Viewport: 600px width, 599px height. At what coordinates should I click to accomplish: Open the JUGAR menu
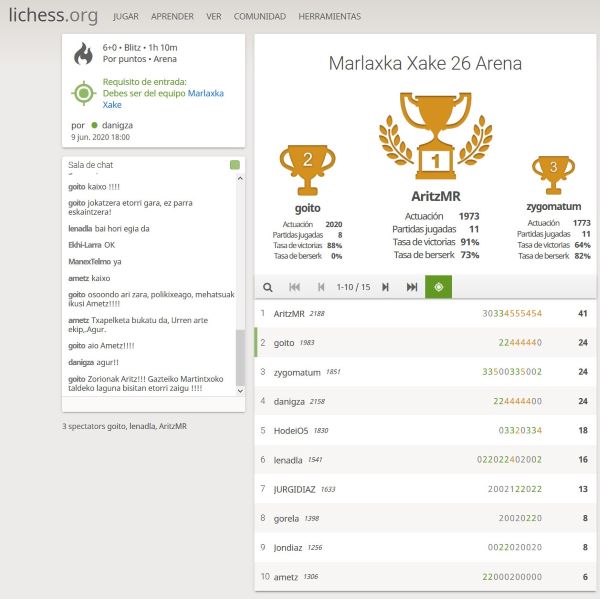tap(126, 17)
